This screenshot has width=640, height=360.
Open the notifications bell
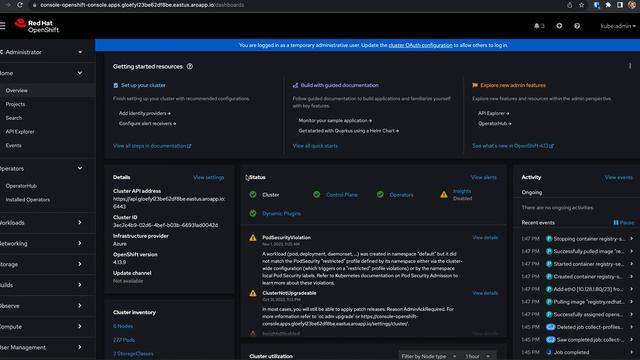pyautogui.click(x=539, y=26)
